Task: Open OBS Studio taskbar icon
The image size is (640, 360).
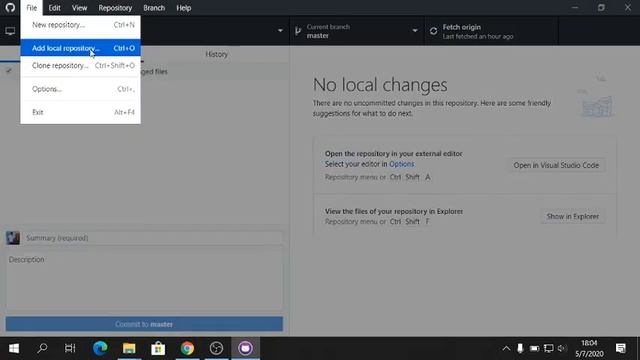Action: 216,348
